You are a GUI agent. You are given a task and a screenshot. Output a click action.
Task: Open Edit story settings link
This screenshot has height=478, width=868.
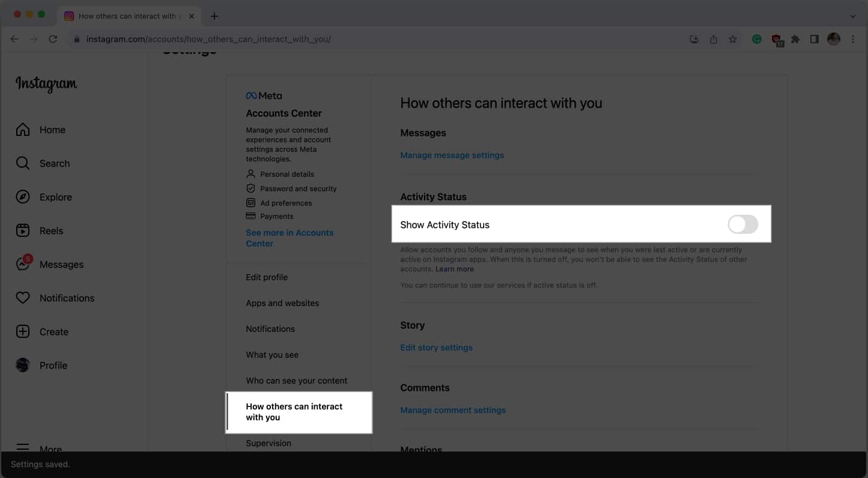pyautogui.click(x=436, y=348)
